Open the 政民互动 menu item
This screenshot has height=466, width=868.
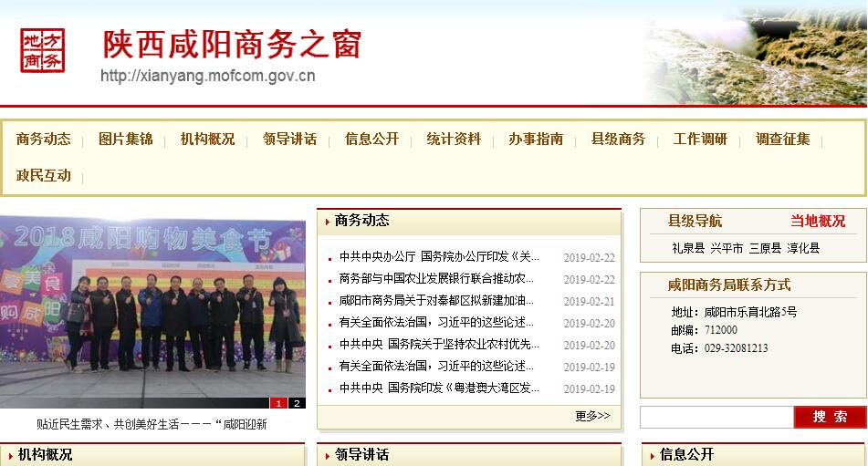44,175
